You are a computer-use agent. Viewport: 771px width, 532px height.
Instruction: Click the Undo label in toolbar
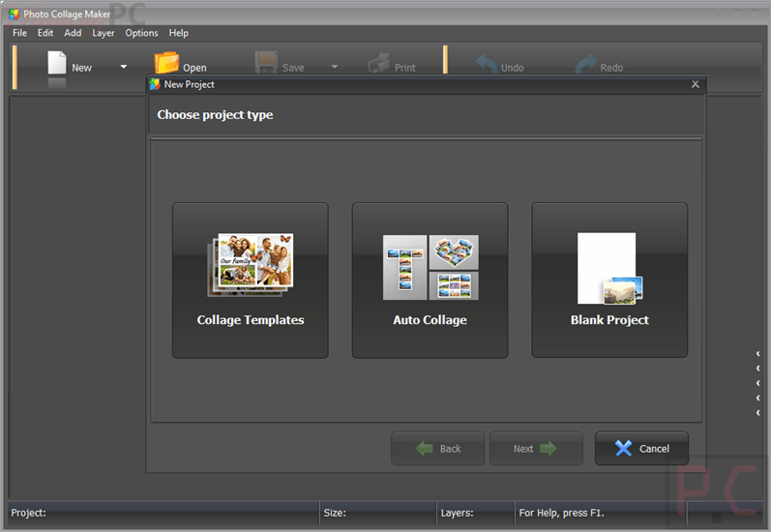click(x=513, y=68)
